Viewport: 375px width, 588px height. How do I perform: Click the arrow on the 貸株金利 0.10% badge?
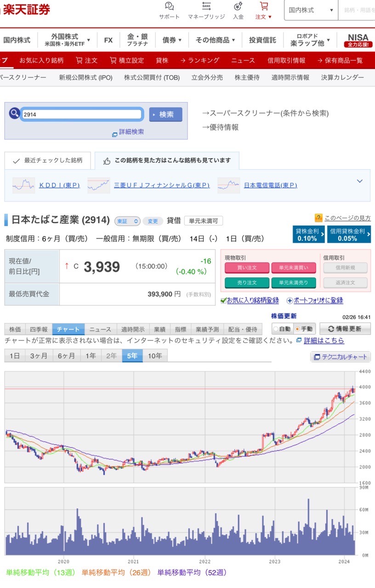point(323,235)
